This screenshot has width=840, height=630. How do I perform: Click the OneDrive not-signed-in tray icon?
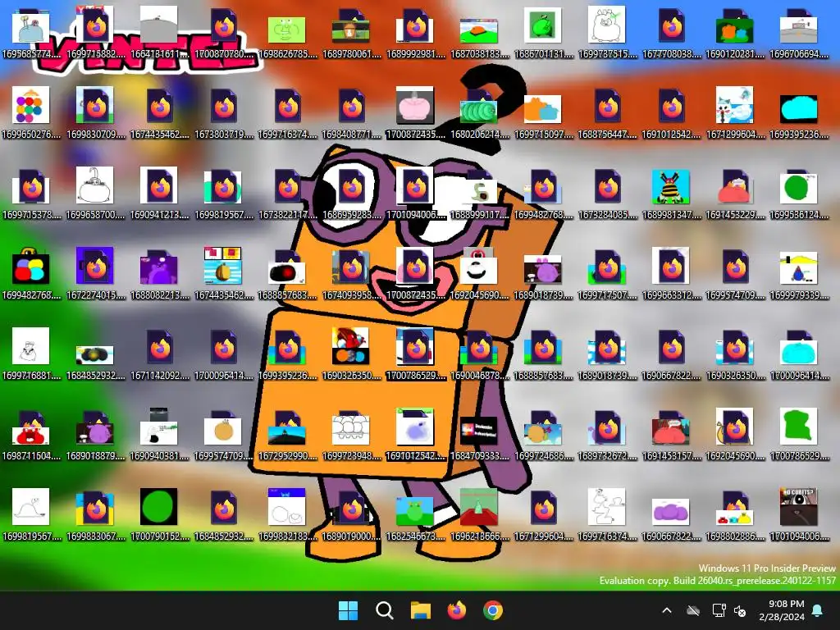(x=693, y=610)
